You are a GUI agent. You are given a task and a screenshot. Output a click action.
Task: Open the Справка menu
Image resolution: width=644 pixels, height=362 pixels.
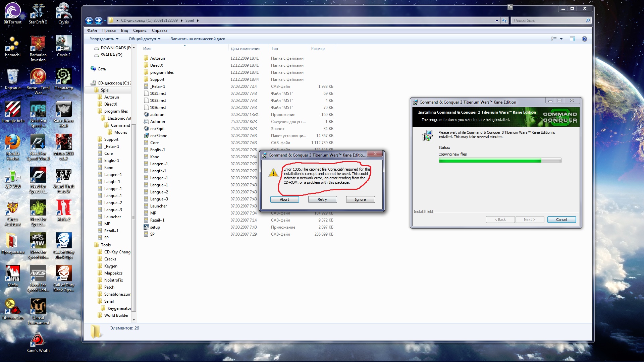click(160, 31)
